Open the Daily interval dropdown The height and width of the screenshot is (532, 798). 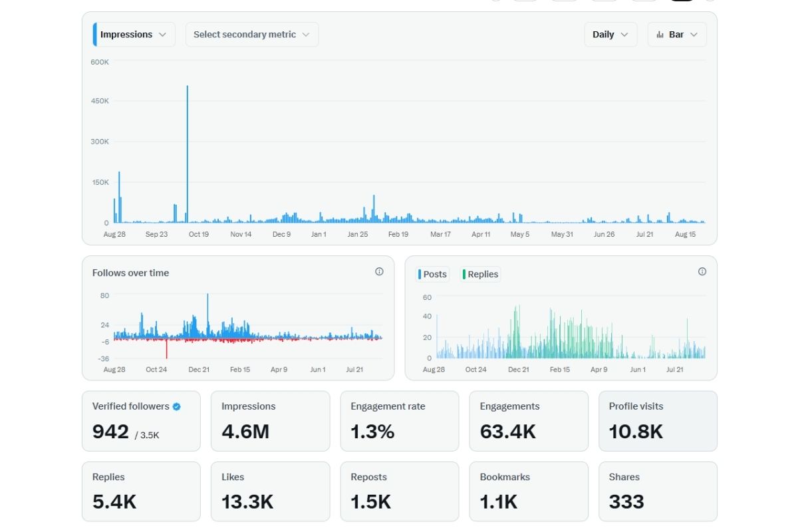pos(610,35)
